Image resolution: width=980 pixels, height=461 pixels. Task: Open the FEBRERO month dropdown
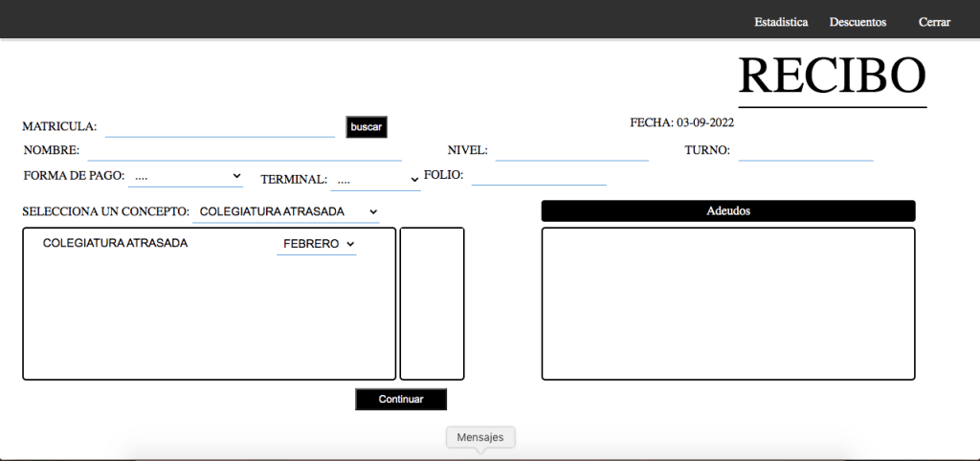coord(317,245)
